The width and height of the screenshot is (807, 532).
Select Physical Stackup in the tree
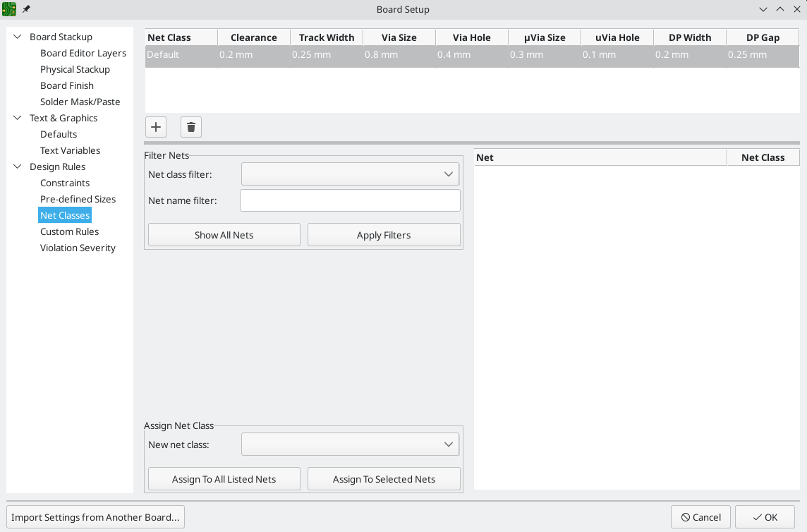click(x=75, y=69)
